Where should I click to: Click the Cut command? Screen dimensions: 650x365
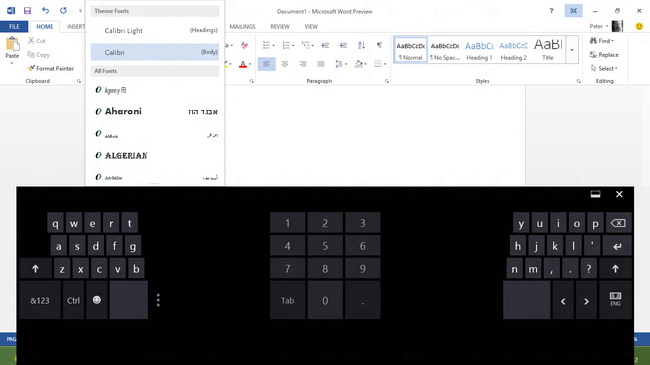point(36,41)
